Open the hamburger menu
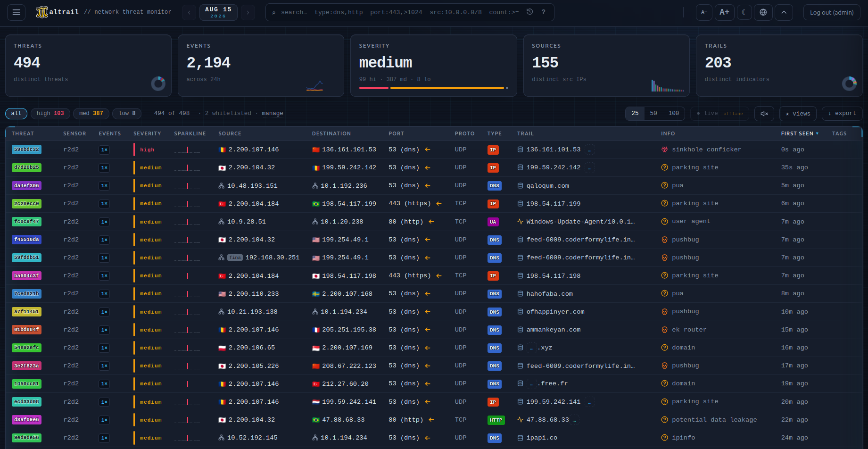 click(x=16, y=12)
